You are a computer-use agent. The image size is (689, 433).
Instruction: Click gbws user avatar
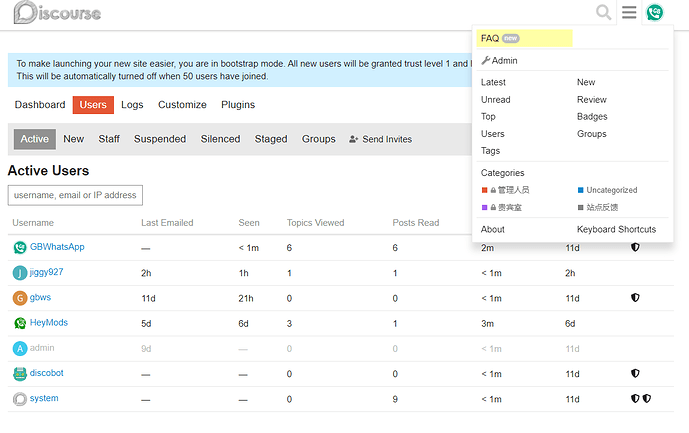20,298
